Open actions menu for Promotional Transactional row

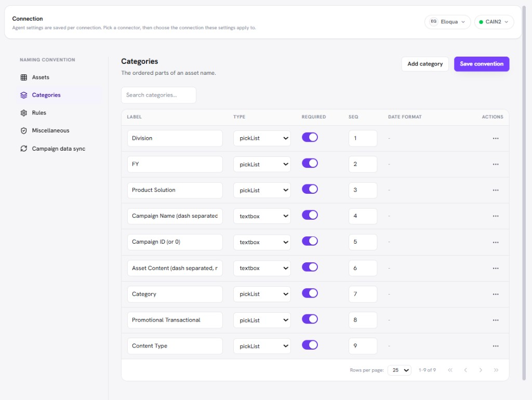tap(496, 321)
